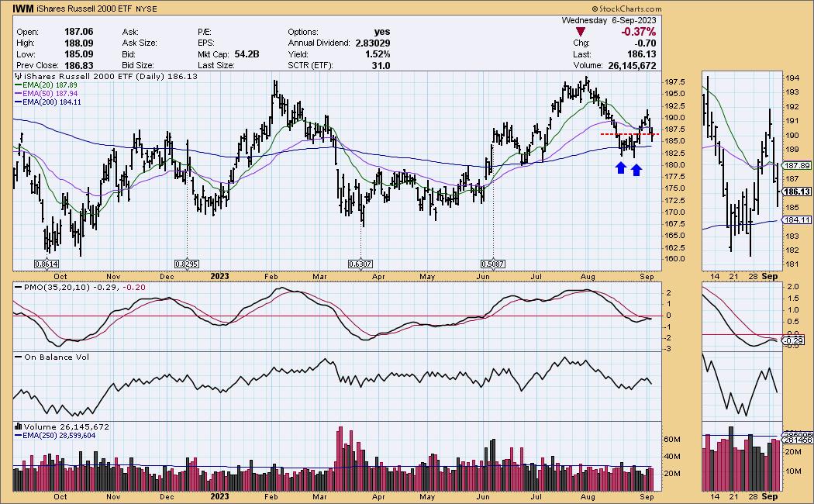Click the 194 price label in zoom panel

tap(792, 78)
